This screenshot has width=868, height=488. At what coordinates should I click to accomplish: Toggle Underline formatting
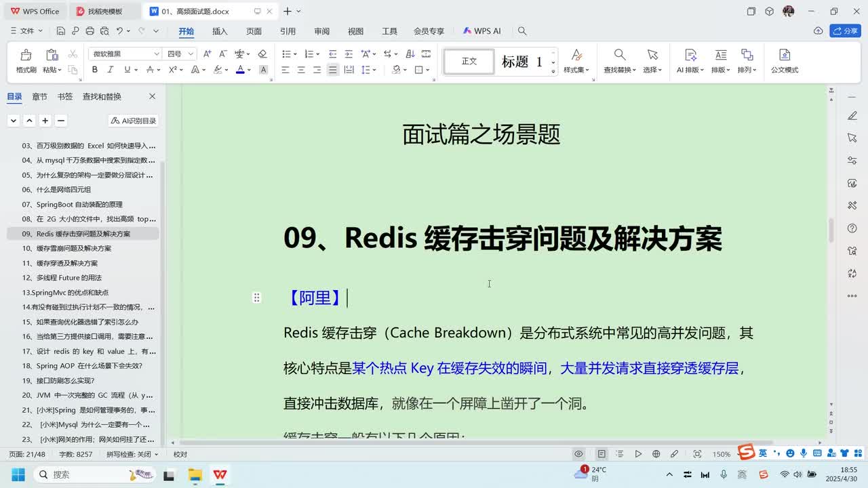click(x=127, y=70)
